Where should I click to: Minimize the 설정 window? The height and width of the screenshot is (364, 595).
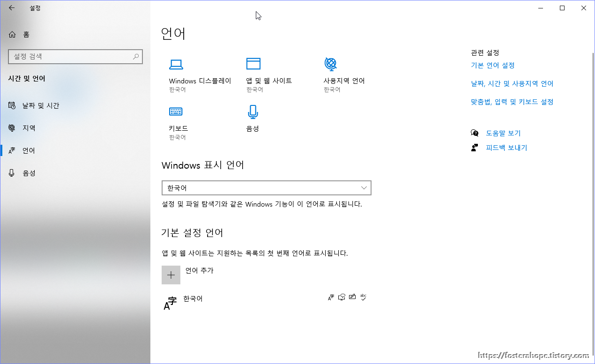541,8
